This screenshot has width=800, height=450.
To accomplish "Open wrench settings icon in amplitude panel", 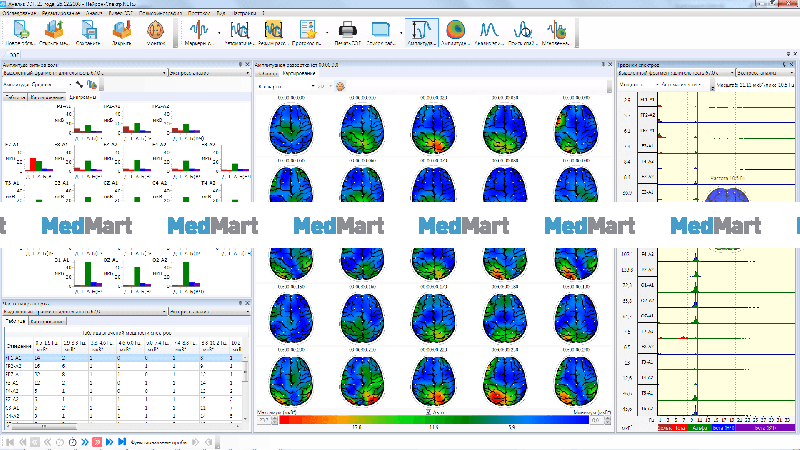I will click(80, 84).
